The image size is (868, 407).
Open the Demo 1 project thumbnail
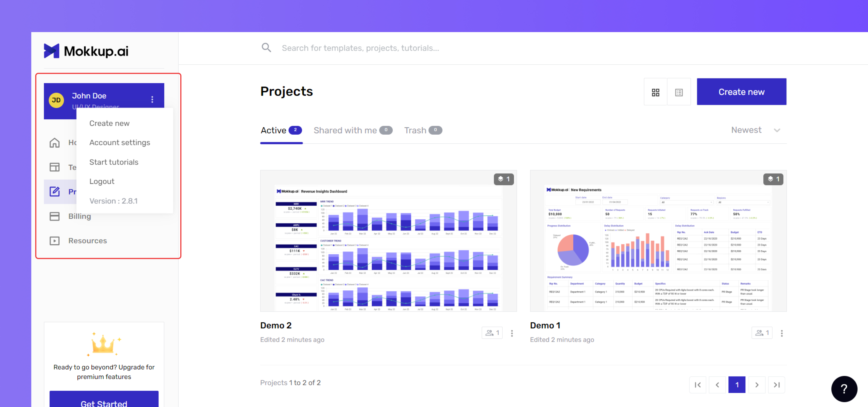point(658,241)
